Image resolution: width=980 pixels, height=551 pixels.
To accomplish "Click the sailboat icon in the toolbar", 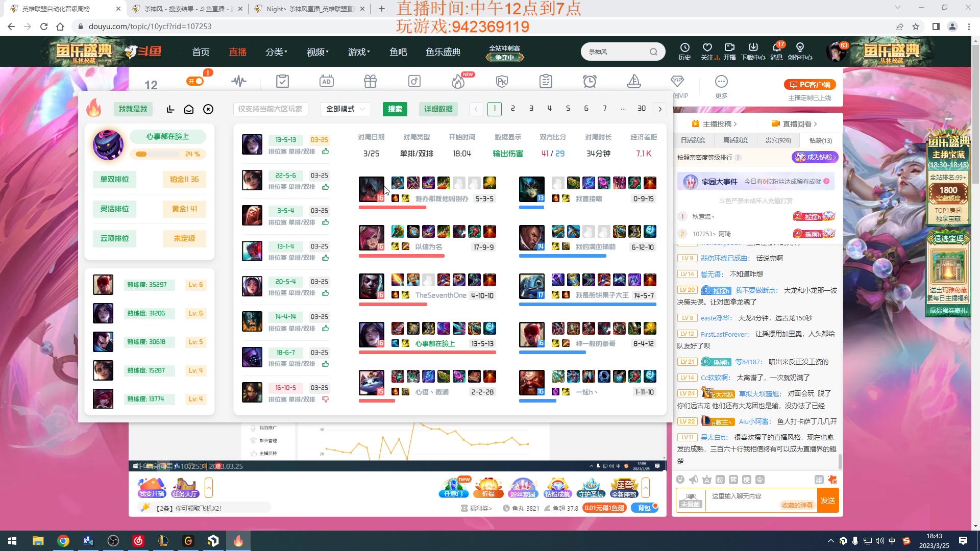I will click(x=633, y=81).
